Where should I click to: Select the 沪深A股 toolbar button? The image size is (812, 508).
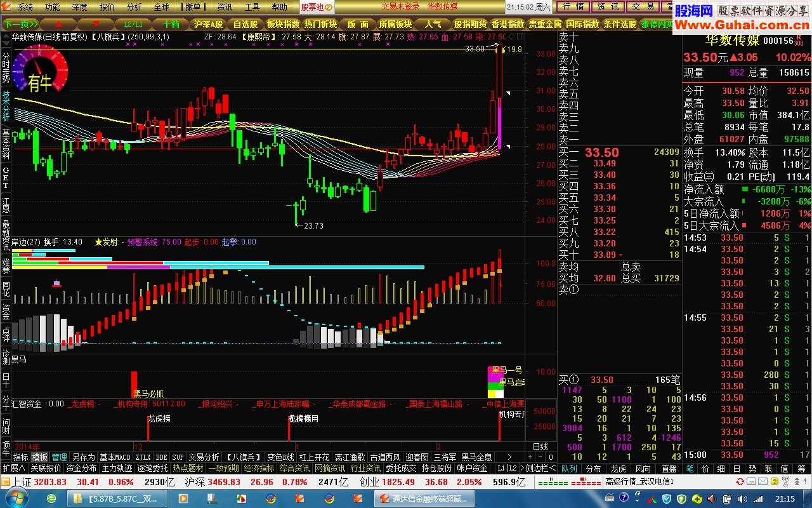[209, 24]
